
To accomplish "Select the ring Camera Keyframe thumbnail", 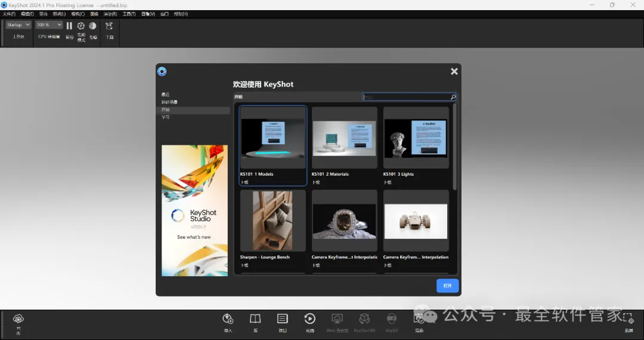I will [x=344, y=221].
